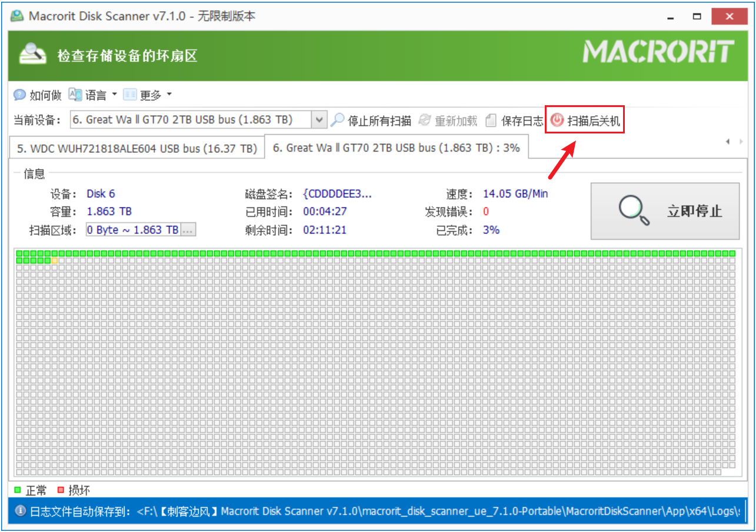Click the tab scroll left arrow

(x=728, y=141)
